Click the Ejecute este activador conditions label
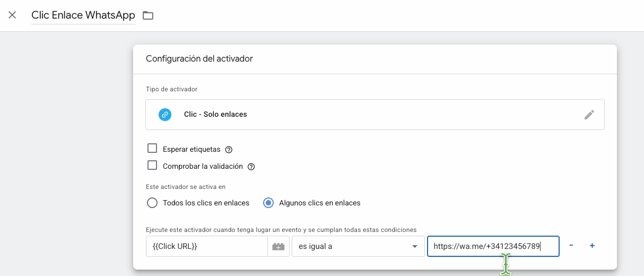Viewport: 644px width, 276px height. coord(281,230)
